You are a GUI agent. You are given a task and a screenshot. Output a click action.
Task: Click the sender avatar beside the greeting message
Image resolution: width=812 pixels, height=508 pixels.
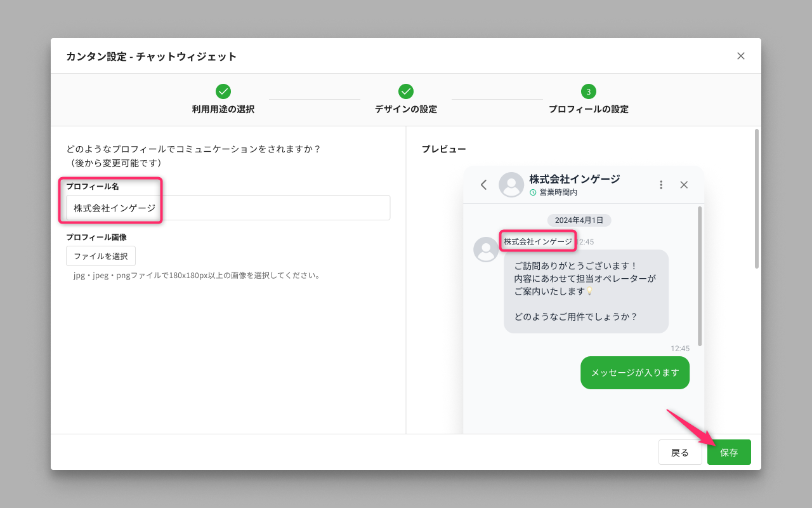486,250
